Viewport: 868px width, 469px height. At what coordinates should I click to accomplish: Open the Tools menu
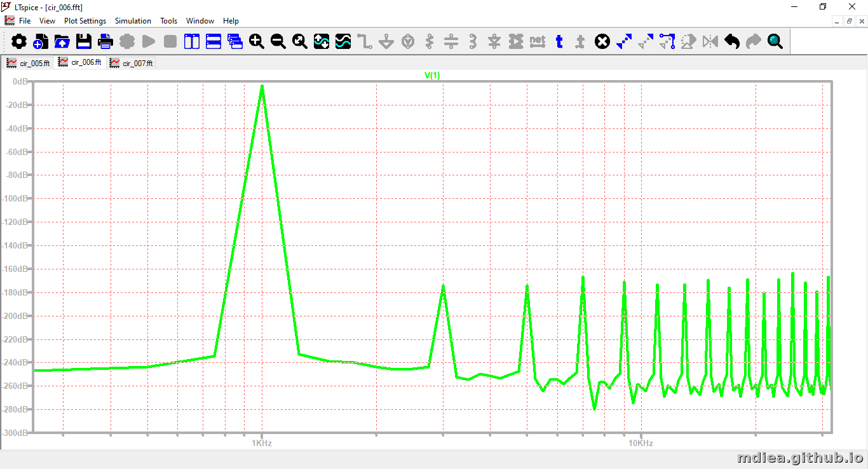tap(168, 21)
